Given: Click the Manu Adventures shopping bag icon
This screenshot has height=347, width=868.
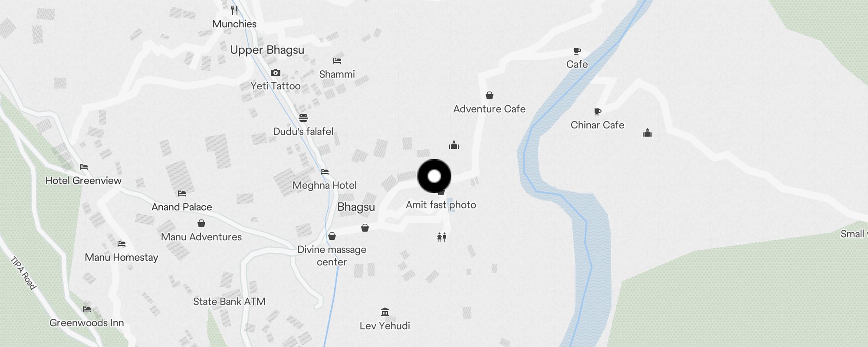Looking at the screenshot, I should (x=201, y=223).
